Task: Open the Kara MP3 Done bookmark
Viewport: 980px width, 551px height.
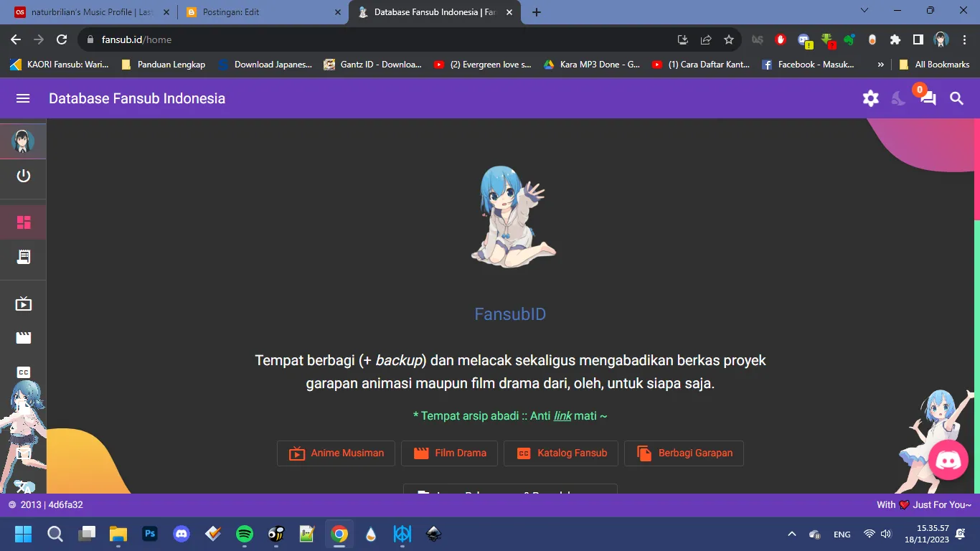Action: click(x=592, y=65)
